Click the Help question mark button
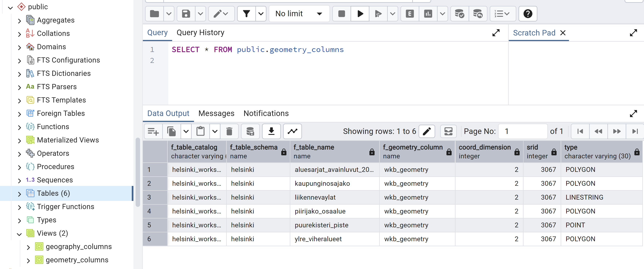The width and height of the screenshot is (644, 269). point(528,14)
